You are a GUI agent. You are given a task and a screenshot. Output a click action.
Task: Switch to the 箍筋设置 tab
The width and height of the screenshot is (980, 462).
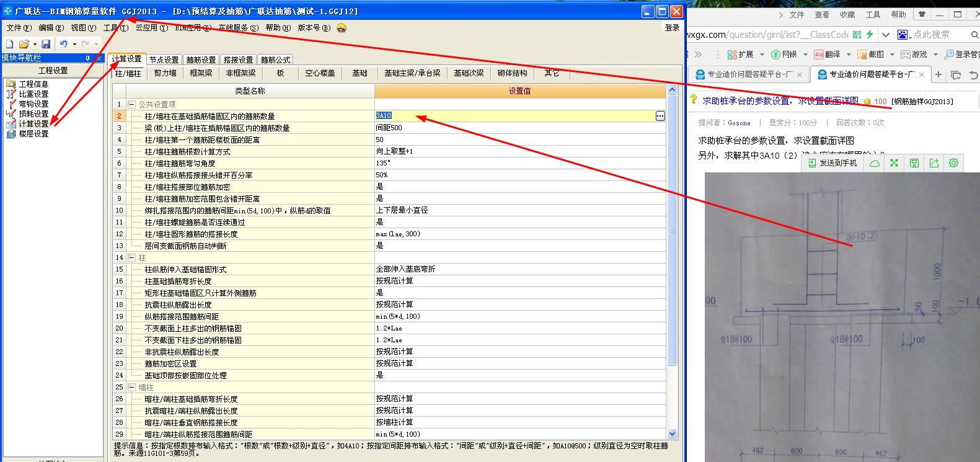click(201, 60)
